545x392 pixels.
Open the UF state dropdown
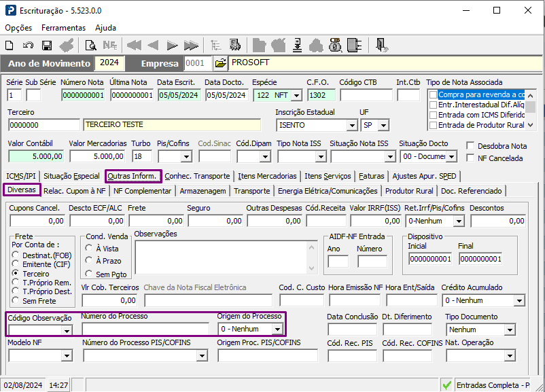384,126
